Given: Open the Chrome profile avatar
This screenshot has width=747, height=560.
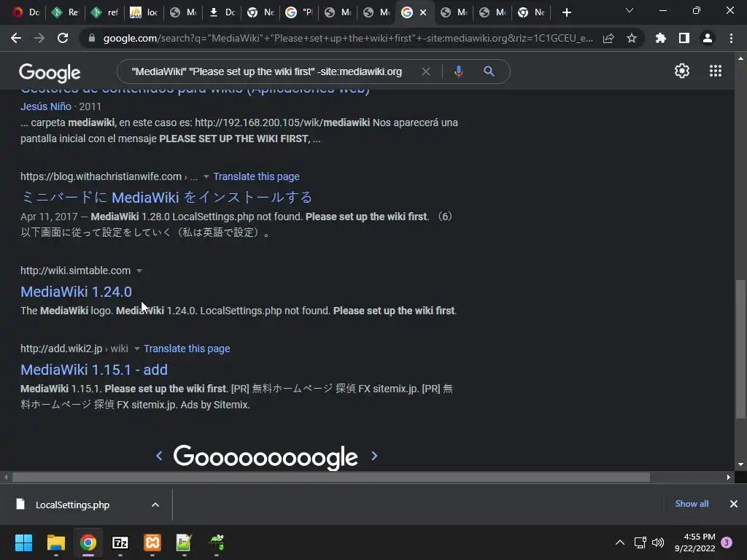Looking at the screenshot, I should tap(708, 38).
